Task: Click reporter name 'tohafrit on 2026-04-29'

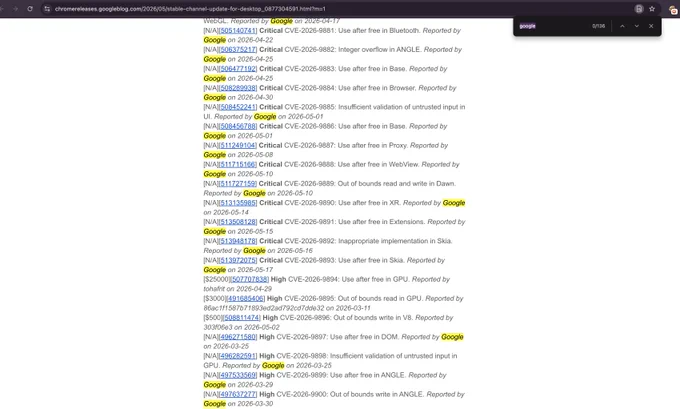Action: (x=238, y=289)
